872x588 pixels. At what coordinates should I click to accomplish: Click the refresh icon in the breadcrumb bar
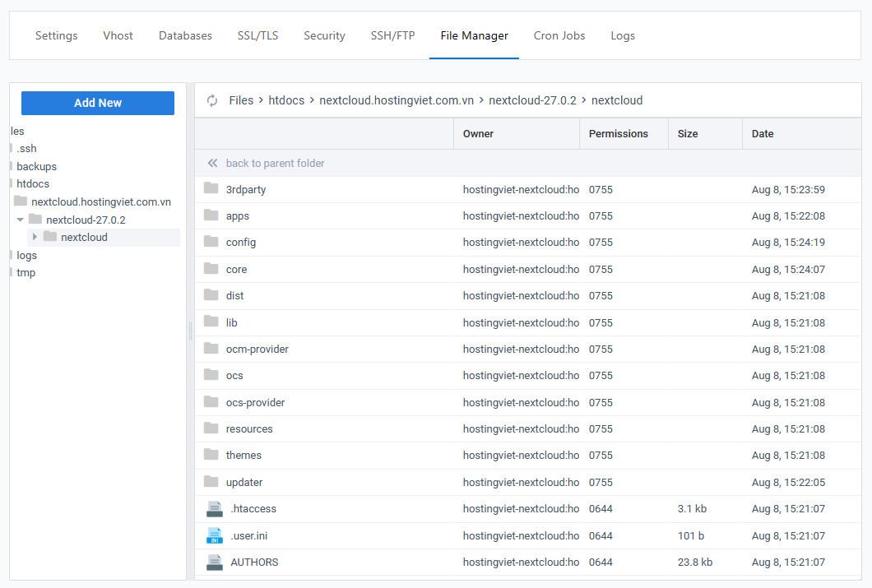pos(212,100)
